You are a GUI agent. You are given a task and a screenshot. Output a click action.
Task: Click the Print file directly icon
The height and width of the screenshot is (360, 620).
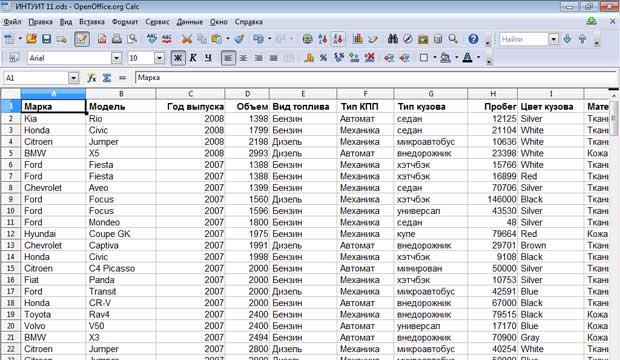click(117, 39)
